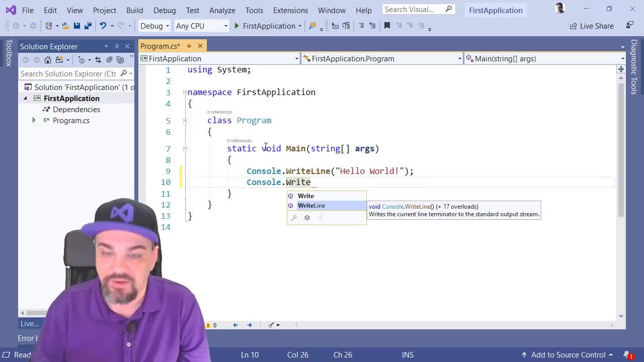Viewport: 644px width, 362px height.
Task: Close the Solution Explorer panel
Action: point(127,46)
